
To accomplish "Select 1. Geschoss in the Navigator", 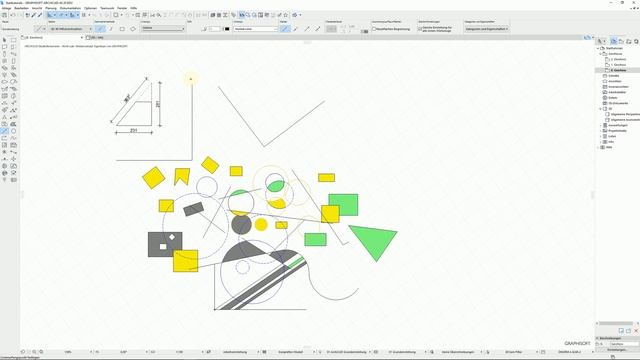I will [619, 65].
